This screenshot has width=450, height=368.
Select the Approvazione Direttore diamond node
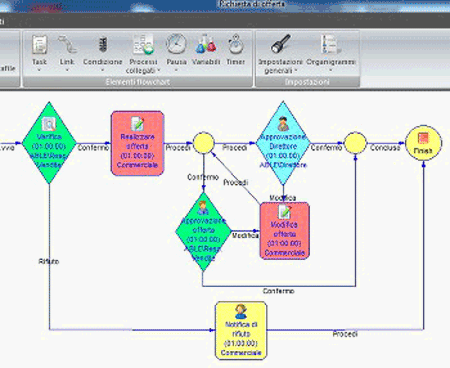point(283,143)
